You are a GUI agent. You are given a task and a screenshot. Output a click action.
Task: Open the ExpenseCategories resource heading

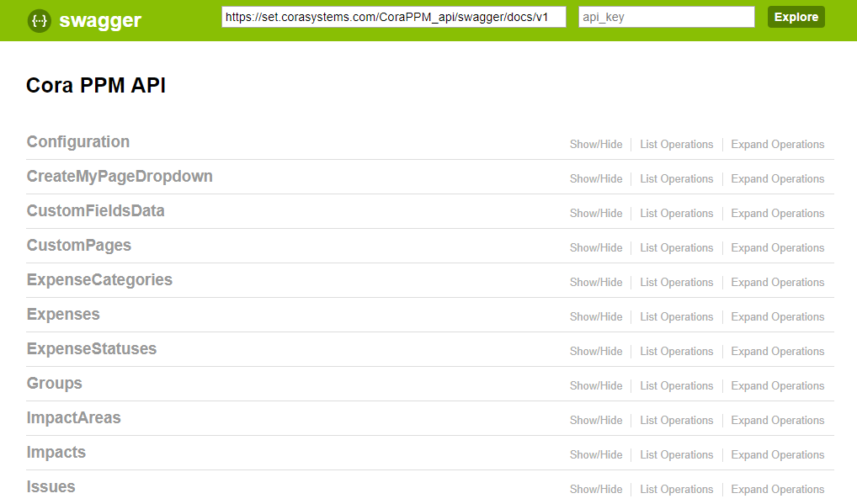(x=99, y=280)
